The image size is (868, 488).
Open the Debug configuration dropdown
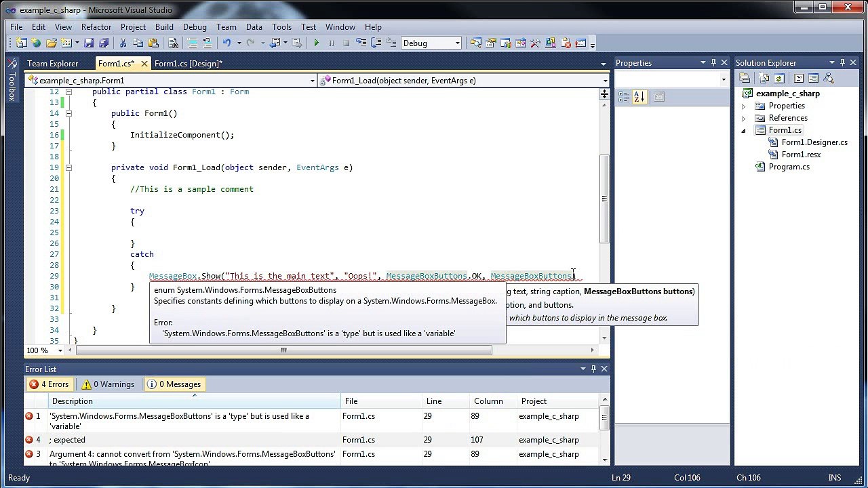pyautogui.click(x=457, y=43)
